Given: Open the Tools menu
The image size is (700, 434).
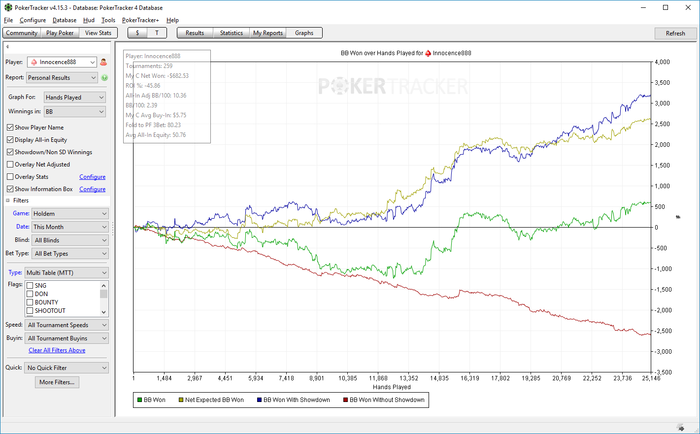Looking at the screenshot, I should pyautogui.click(x=108, y=20).
